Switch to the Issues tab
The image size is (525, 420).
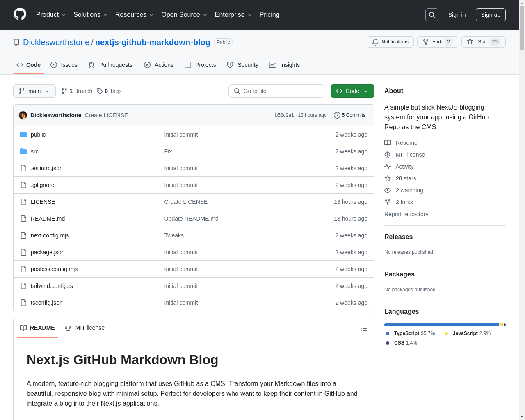pyautogui.click(x=64, y=65)
